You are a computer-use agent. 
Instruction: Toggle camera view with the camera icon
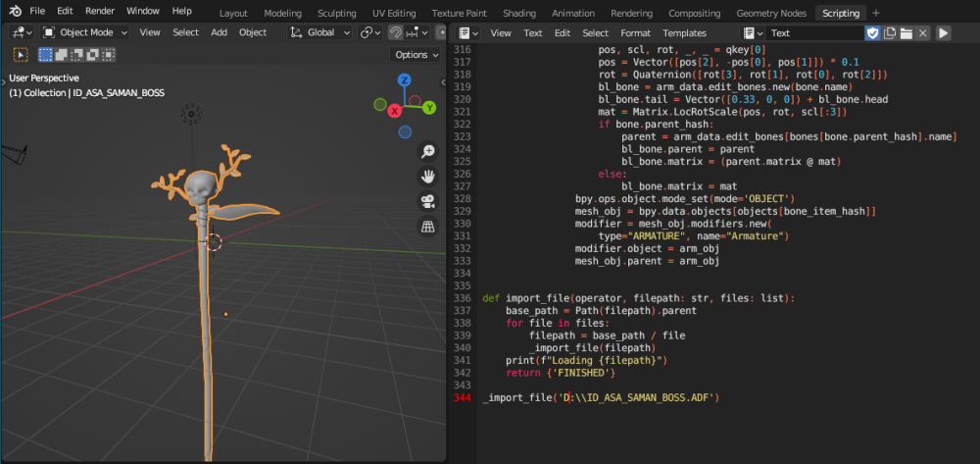[x=428, y=202]
